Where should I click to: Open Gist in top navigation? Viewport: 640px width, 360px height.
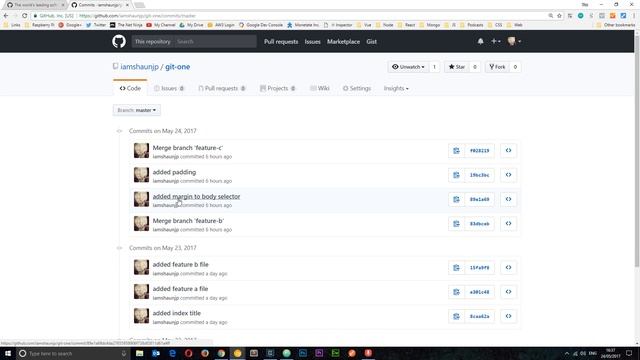371,42
